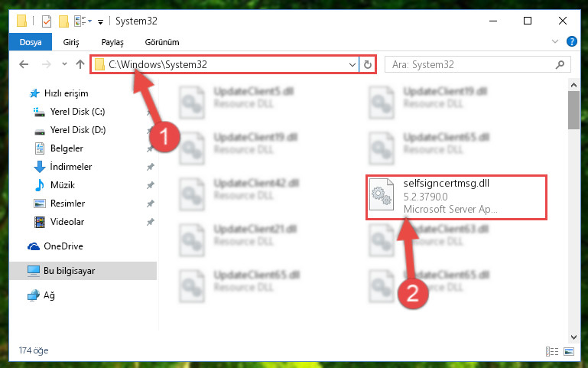
Task: Click the search magnifier icon
Action: pos(560,64)
